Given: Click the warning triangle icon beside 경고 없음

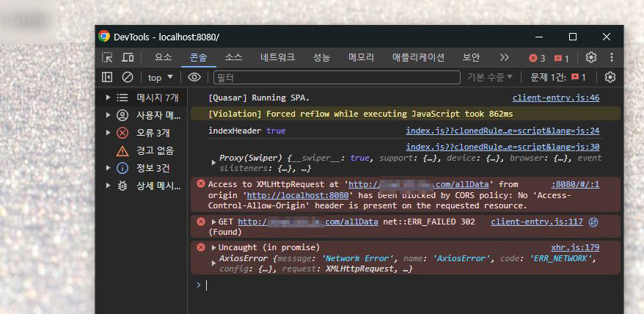Looking at the screenshot, I should pos(122,151).
